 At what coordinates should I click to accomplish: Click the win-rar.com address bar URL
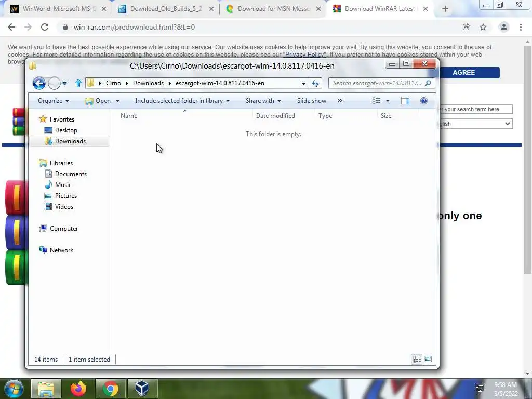coord(135,27)
